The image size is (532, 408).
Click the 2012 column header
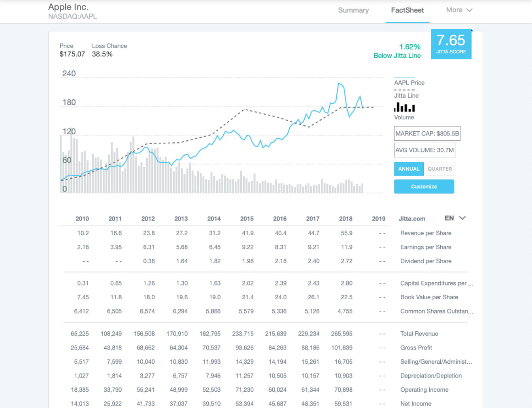(x=148, y=219)
